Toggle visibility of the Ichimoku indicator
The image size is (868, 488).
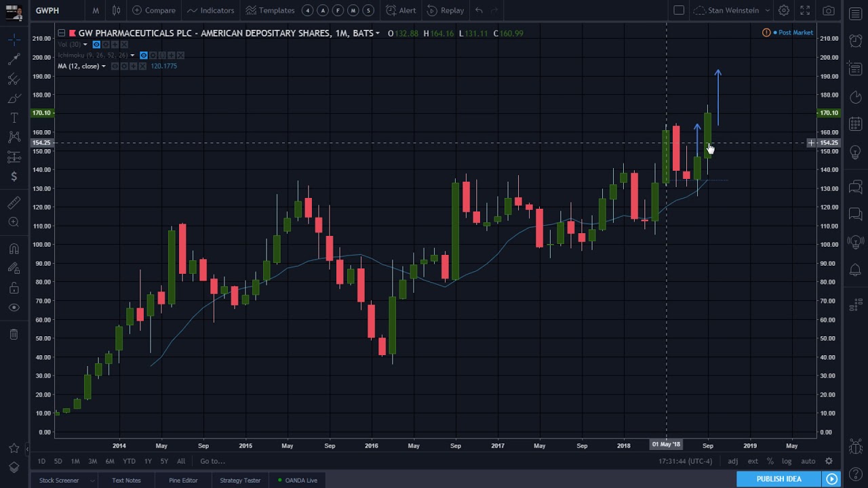pos(143,56)
